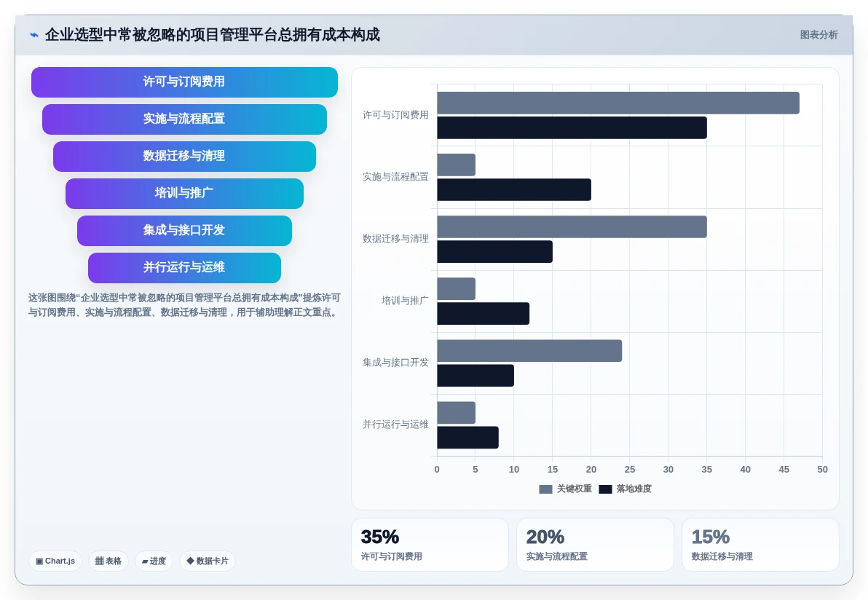
Task: Click the 表格 tag chip
Action: (x=108, y=561)
